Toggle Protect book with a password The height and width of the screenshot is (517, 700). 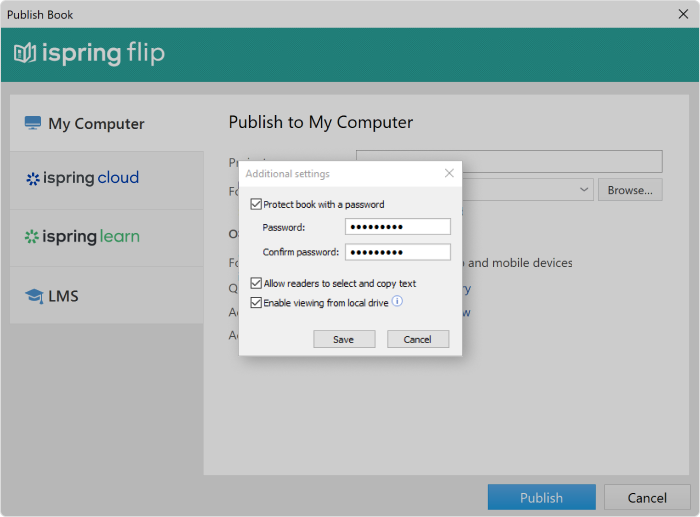(x=256, y=204)
